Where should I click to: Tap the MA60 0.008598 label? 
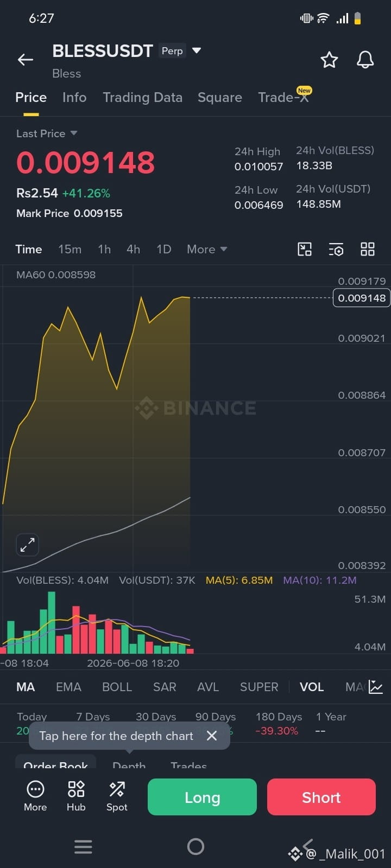click(x=56, y=275)
